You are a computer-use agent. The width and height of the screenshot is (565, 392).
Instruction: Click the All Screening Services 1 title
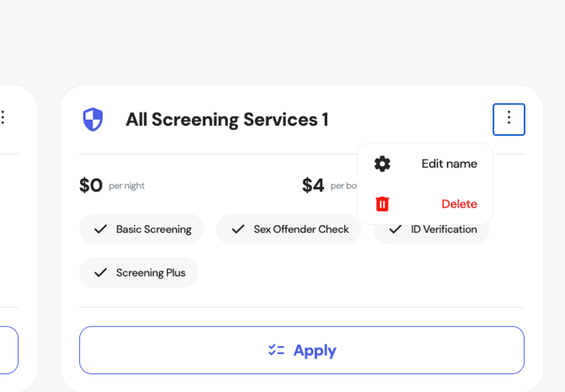pos(227,120)
